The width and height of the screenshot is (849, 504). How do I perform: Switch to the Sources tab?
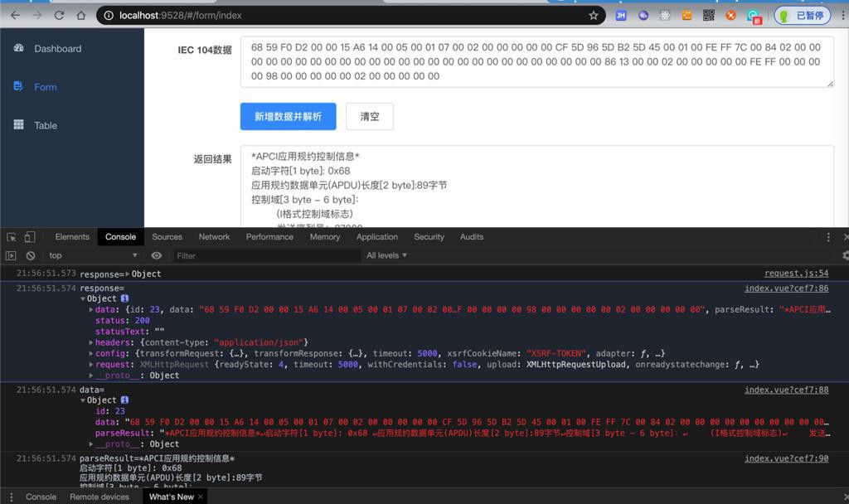[x=167, y=237]
